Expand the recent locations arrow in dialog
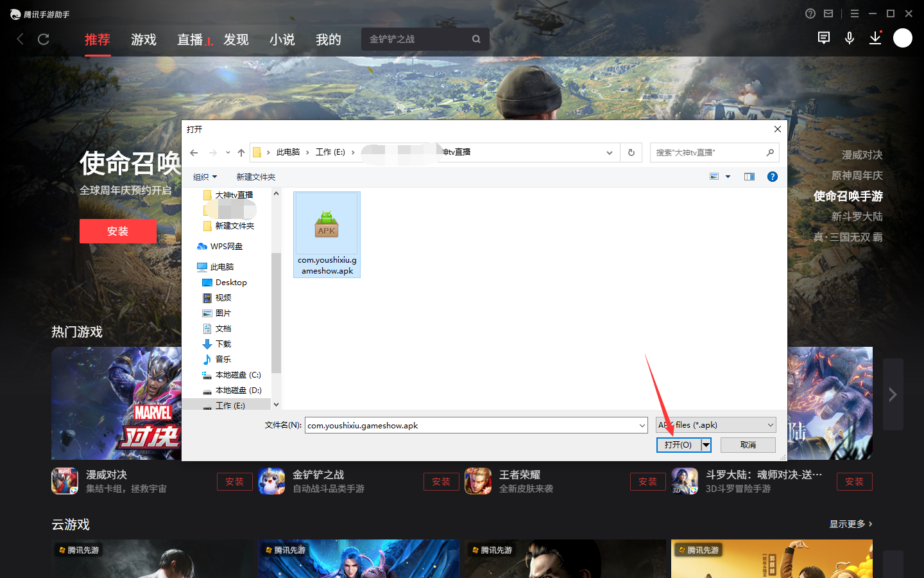 click(x=228, y=153)
